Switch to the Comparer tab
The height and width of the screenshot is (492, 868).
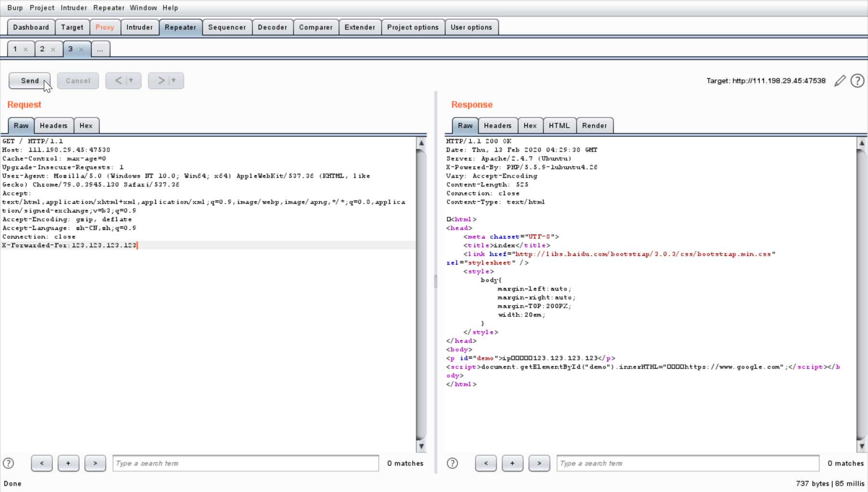(x=316, y=27)
